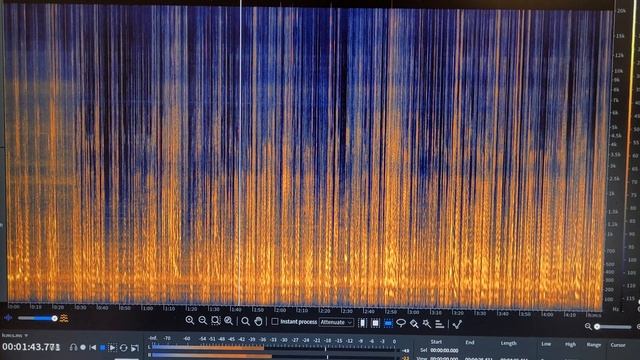Click the Range column header
This screenshot has height=360, width=640.
click(594, 345)
